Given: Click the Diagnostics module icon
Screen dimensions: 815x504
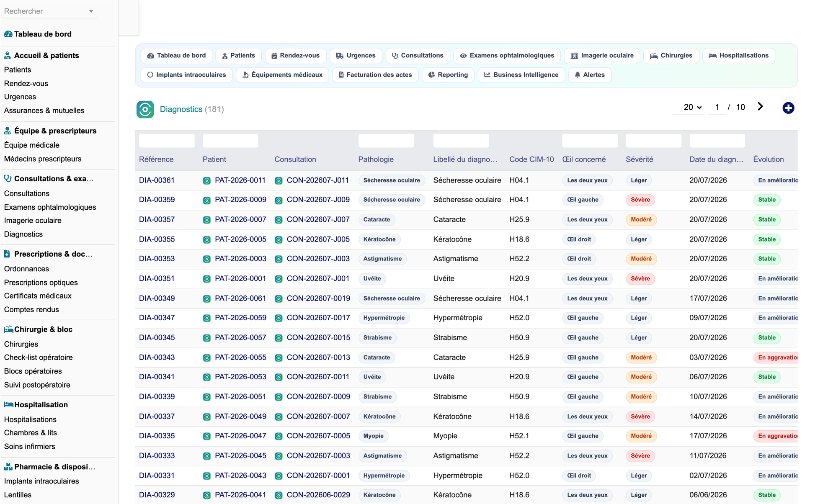Looking at the screenshot, I should pyautogui.click(x=145, y=109).
